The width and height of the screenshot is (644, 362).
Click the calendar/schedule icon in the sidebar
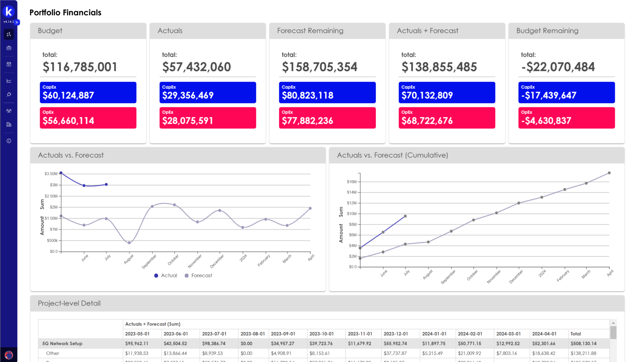pyautogui.click(x=9, y=64)
